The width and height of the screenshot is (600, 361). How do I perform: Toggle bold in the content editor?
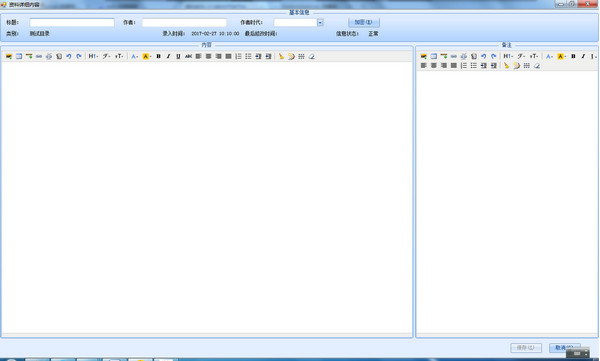158,56
